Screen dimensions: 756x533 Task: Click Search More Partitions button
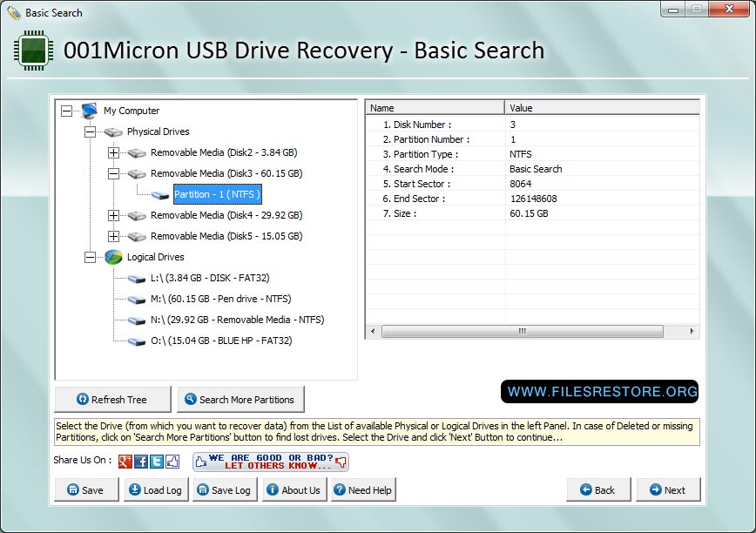click(x=240, y=400)
